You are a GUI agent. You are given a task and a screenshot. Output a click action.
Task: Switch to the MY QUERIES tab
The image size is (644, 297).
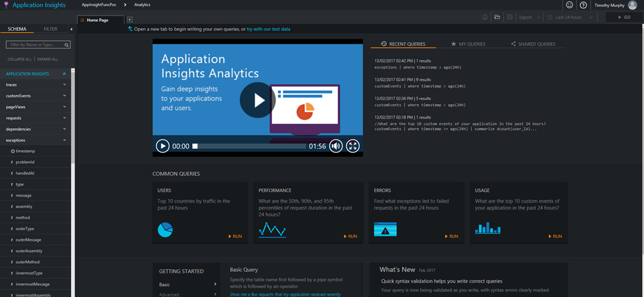tap(468, 45)
